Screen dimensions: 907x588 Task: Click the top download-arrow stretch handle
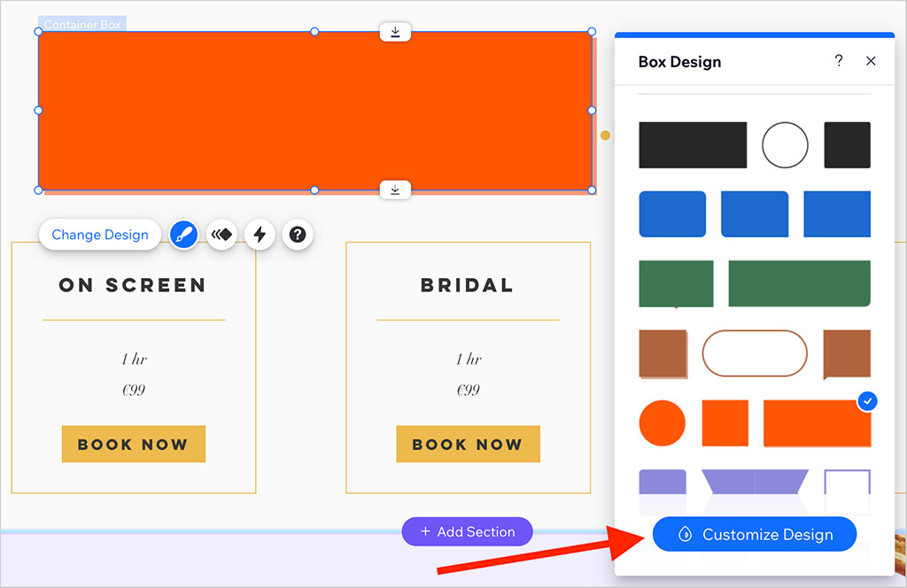(395, 32)
